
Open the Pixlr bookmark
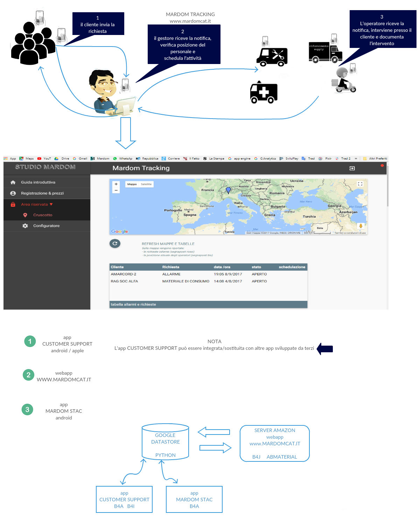coord(325,158)
